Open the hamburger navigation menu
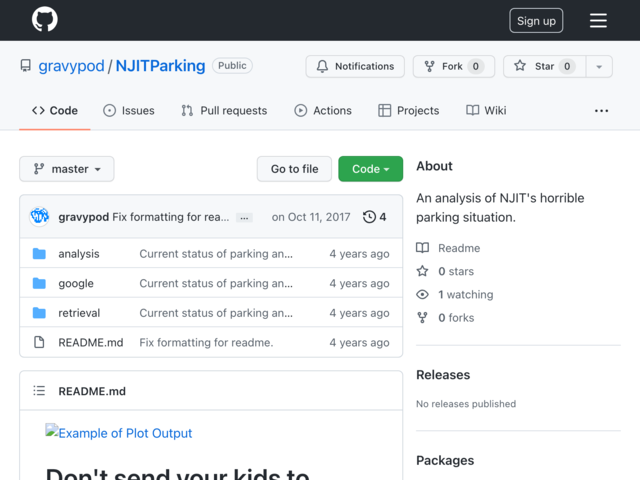The height and width of the screenshot is (480, 640). 598,20
